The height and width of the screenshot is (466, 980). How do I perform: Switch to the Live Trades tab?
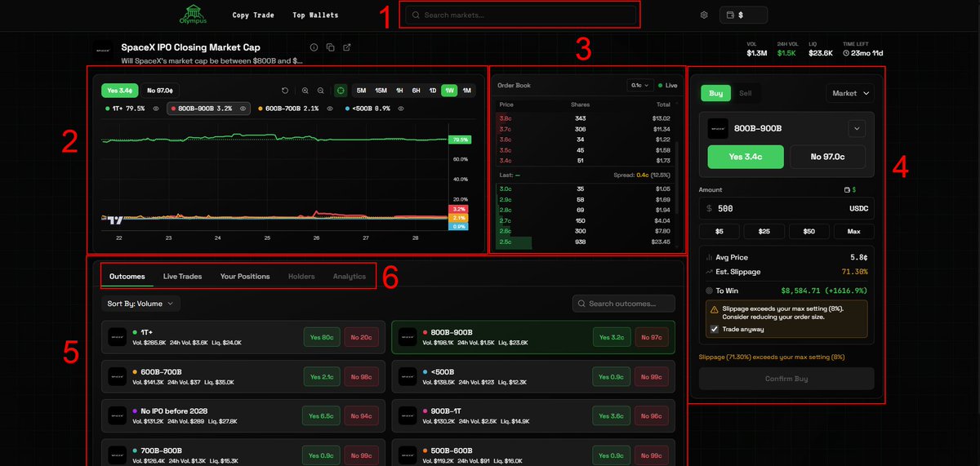point(182,277)
